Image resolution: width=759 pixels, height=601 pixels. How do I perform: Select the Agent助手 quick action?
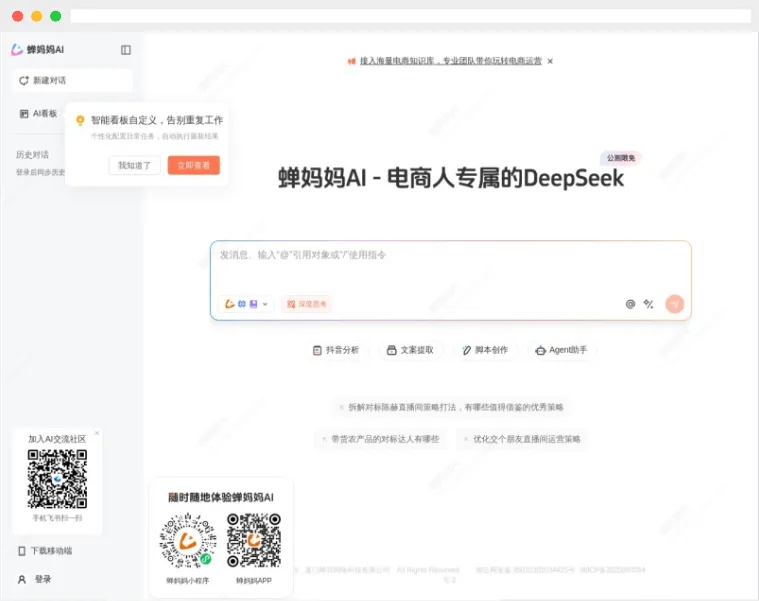(561, 350)
